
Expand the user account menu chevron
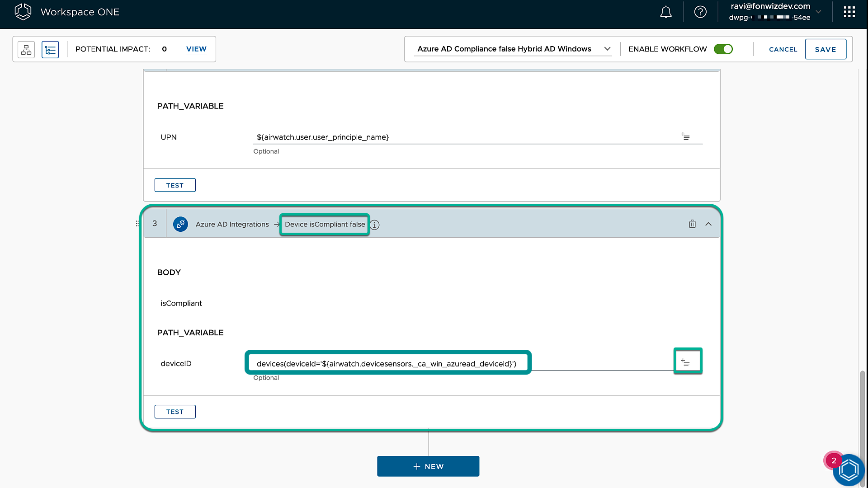point(818,12)
